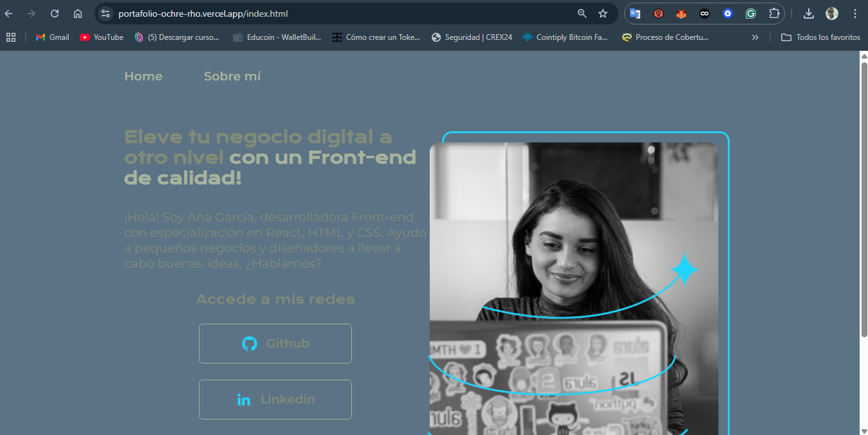
Task: View site information icon in address bar
Action: click(106, 14)
